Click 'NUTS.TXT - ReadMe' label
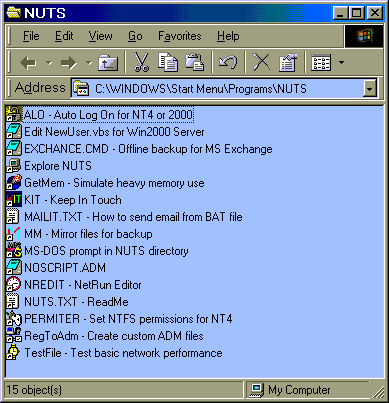 click(76, 302)
